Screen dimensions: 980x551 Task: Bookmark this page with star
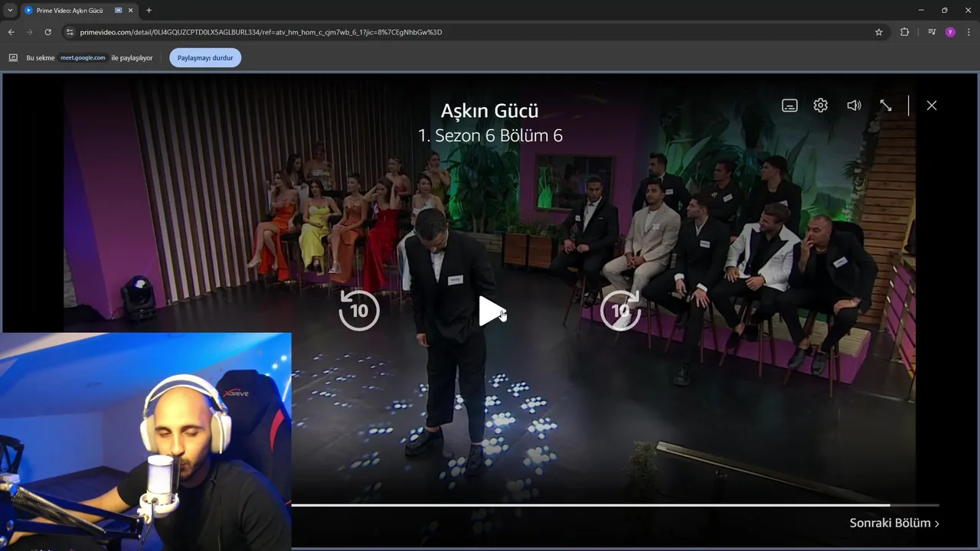[x=879, y=32]
